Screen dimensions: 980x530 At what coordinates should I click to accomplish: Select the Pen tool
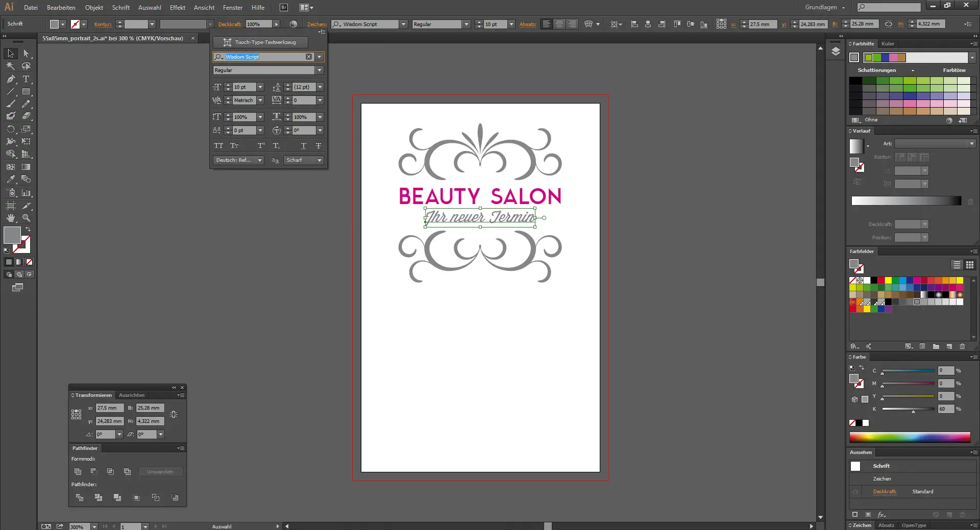click(11, 79)
